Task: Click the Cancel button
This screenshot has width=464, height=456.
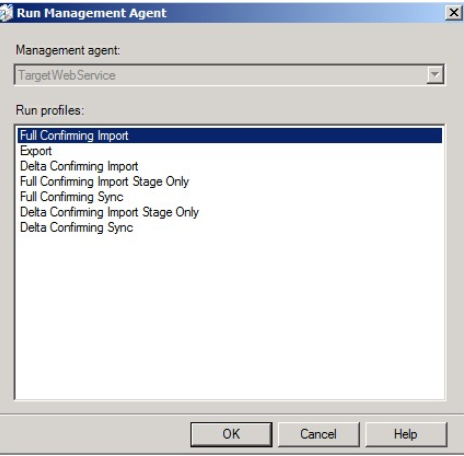Action: click(319, 434)
